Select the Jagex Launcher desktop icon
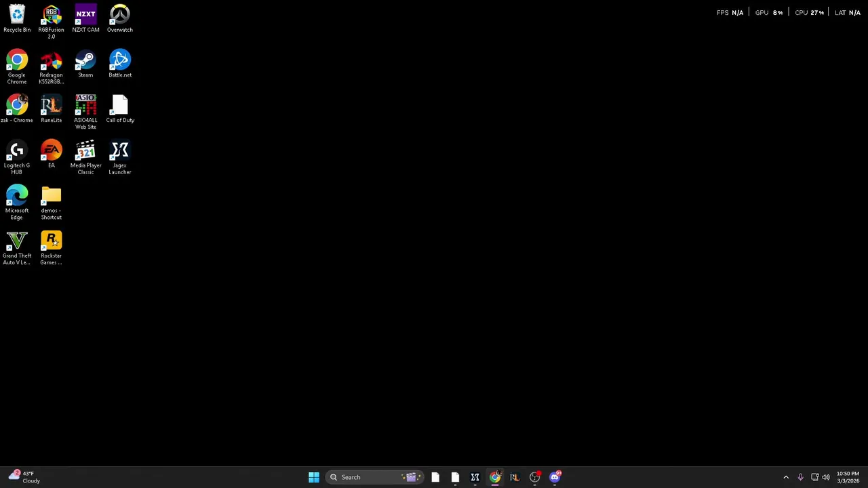 tap(120, 157)
